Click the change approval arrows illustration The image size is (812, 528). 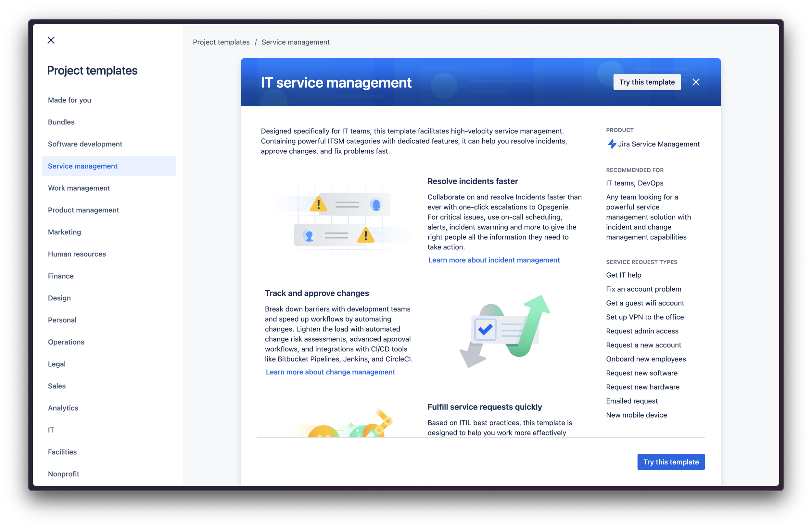coord(505,332)
